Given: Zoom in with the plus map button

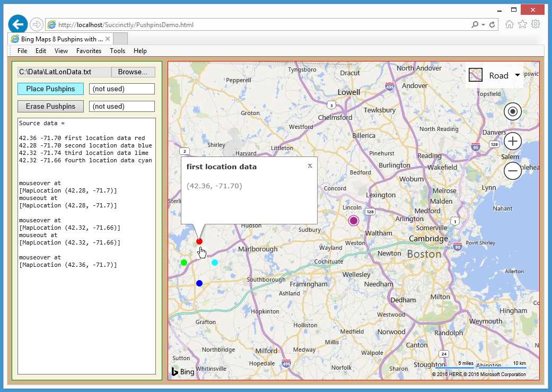Looking at the screenshot, I should click(x=513, y=141).
